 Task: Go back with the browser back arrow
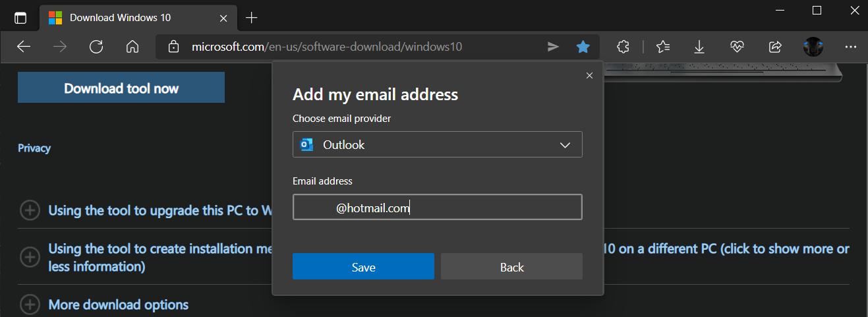[x=24, y=46]
